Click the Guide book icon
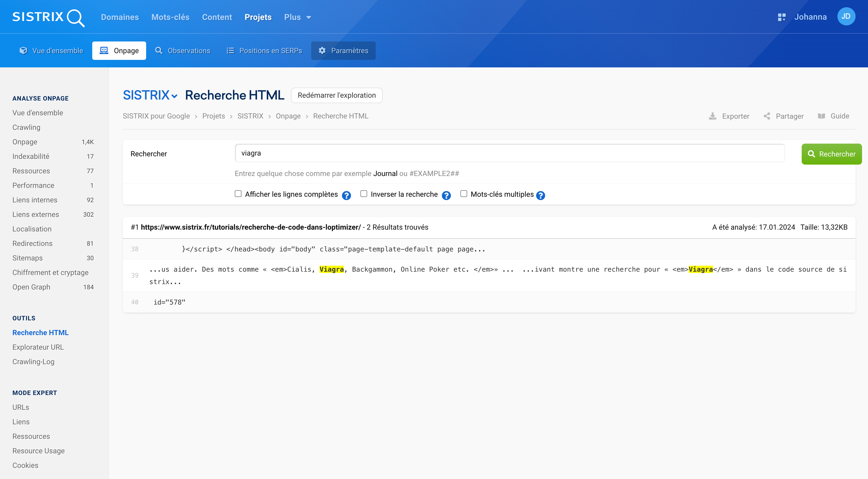Image resolution: width=868 pixels, height=479 pixels. click(822, 116)
